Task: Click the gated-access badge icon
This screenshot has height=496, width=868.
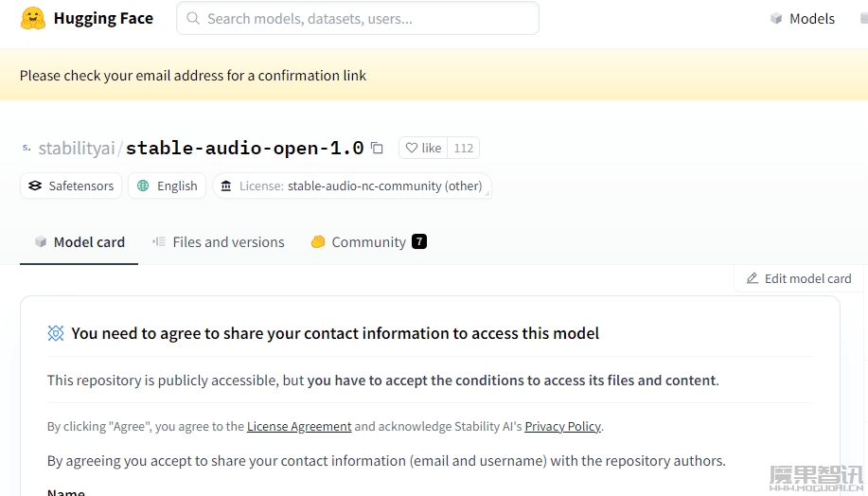Action: pos(56,333)
